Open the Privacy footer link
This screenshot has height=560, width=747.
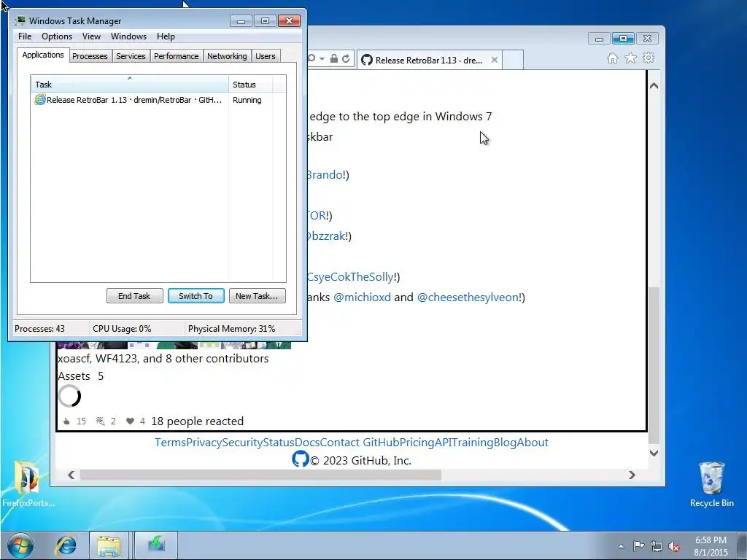pos(204,443)
